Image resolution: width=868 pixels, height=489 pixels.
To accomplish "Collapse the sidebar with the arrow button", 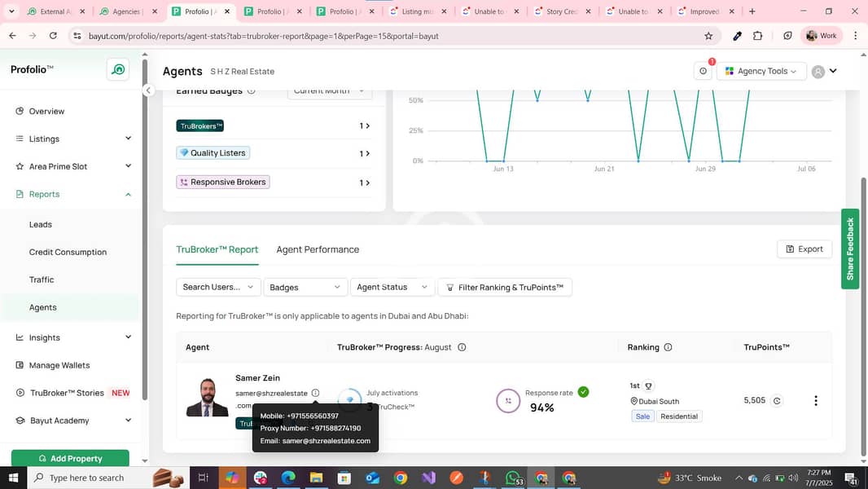I will 148,90.
